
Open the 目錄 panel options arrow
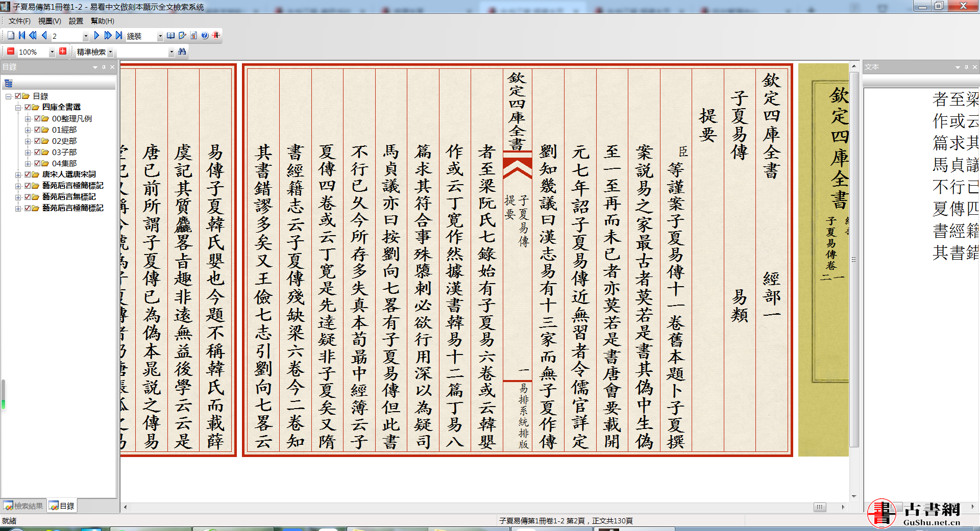(x=95, y=67)
